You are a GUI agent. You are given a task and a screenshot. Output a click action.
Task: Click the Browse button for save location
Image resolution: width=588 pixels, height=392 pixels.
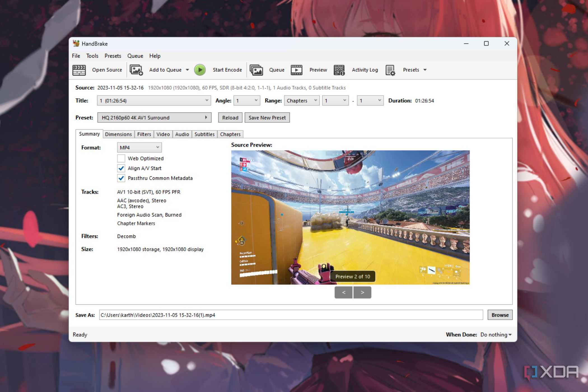pos(500,315)
